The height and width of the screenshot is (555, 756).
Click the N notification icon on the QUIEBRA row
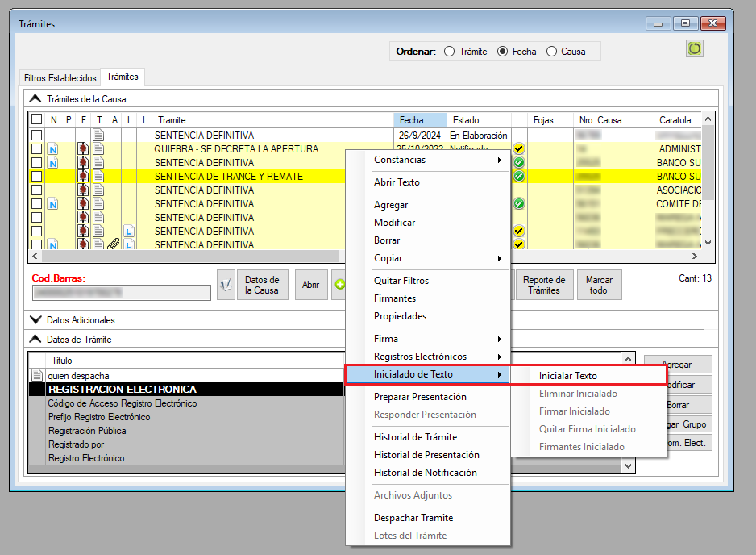click(53, 149)
